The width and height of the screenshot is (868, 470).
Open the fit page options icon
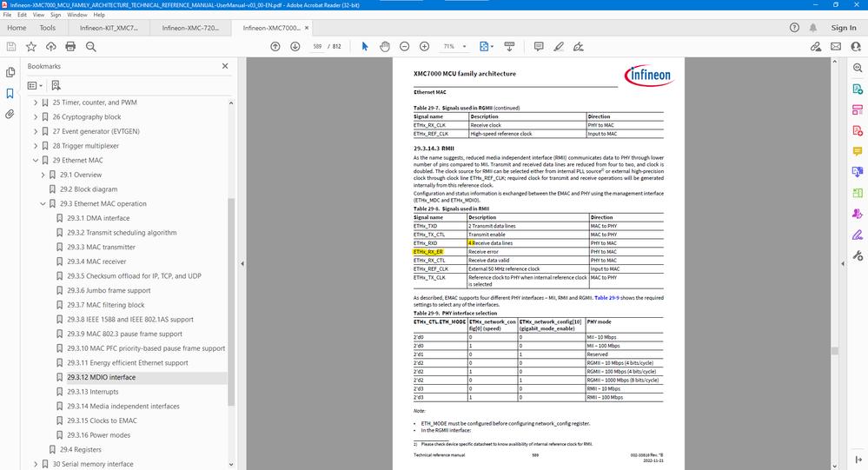click(x=486, y=47)
